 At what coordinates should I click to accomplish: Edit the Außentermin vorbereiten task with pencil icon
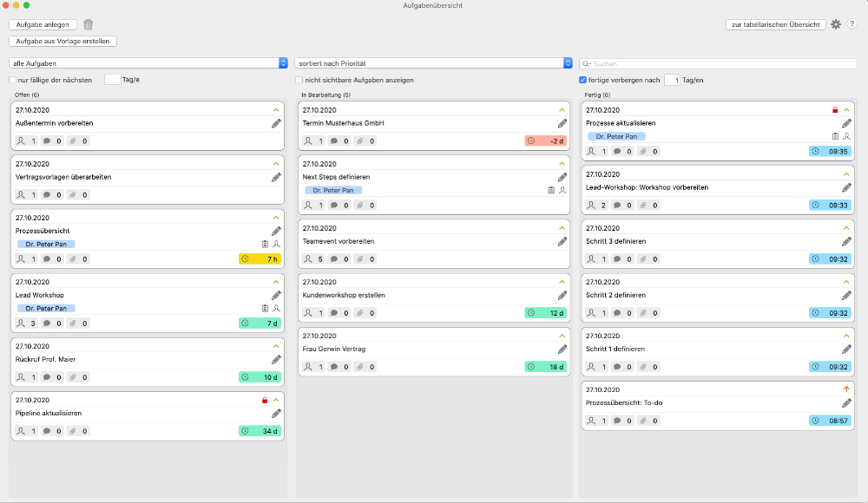click(276, 123)
